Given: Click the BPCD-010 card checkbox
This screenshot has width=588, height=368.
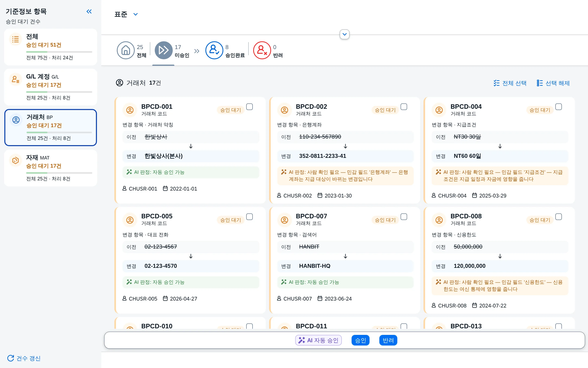Looking at the screenshot, I should pos(249,326).
